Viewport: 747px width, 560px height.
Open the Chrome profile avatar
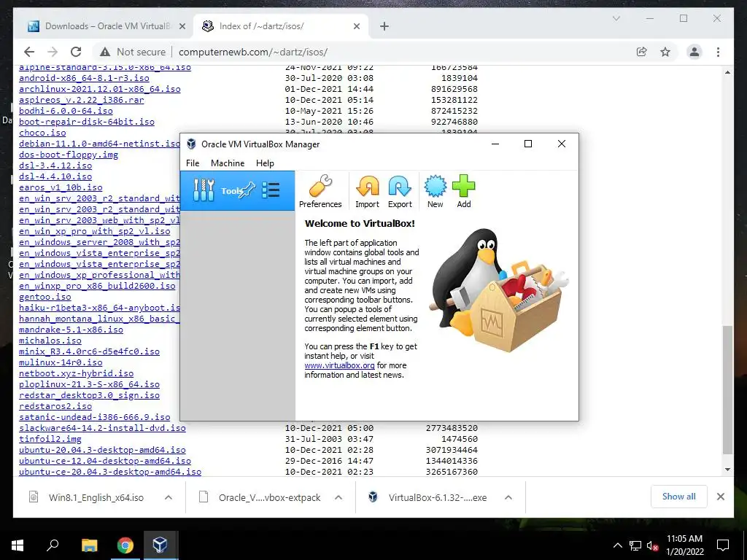point(694,52)
